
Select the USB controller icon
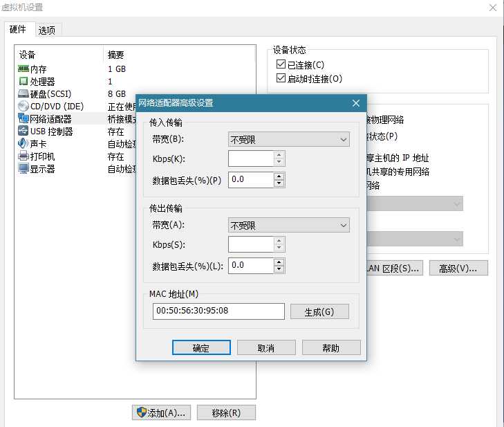click(x=24, y=131)
